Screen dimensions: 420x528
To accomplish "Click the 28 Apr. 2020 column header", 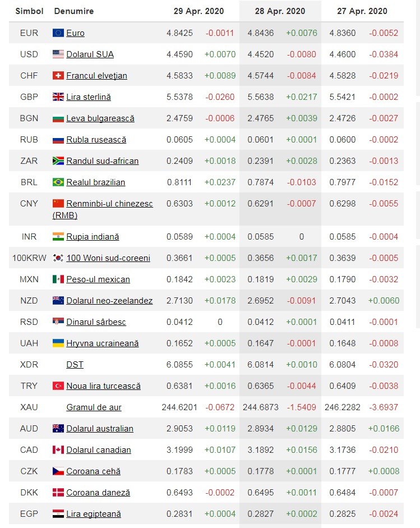I will [x=280, y=11].
